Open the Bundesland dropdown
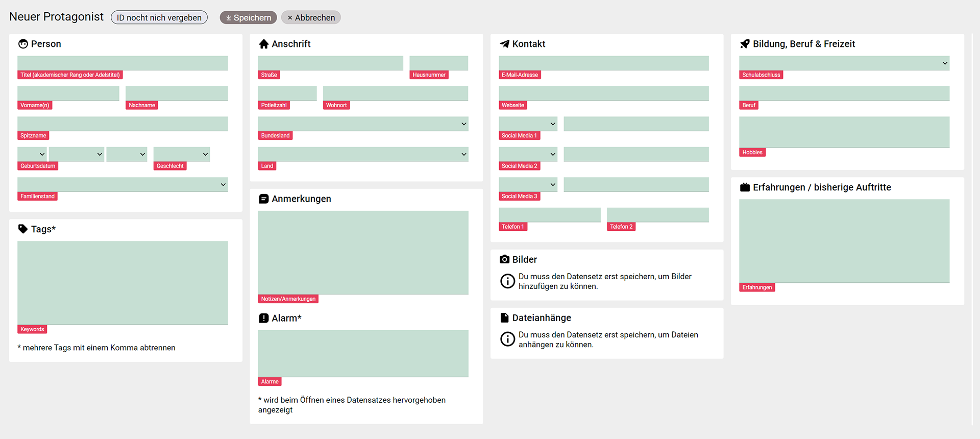 pyautogui.click(x=363, y=124)
